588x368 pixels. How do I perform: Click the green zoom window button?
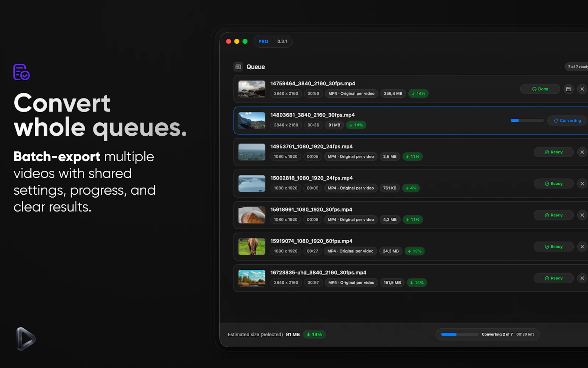pyautogui.click(x=245, y=42)
